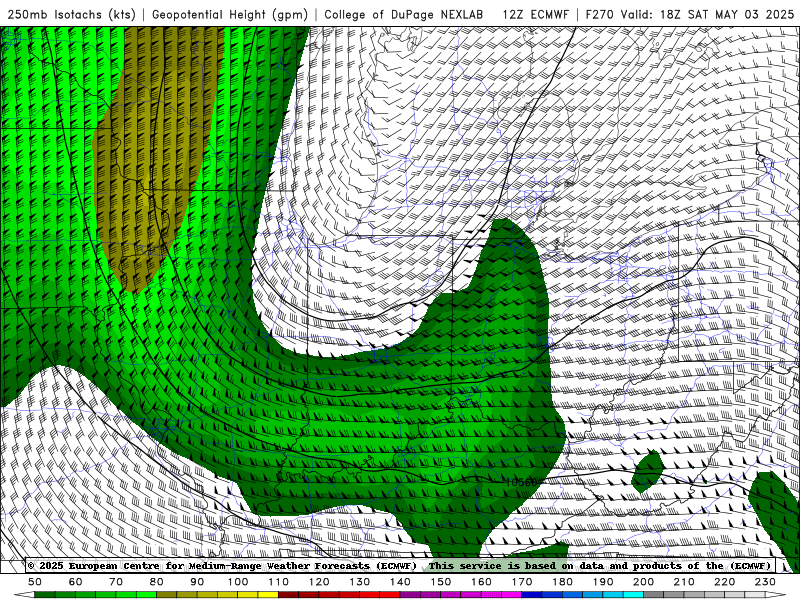Click the '210' value on the color scale

[x=685, y=582]
